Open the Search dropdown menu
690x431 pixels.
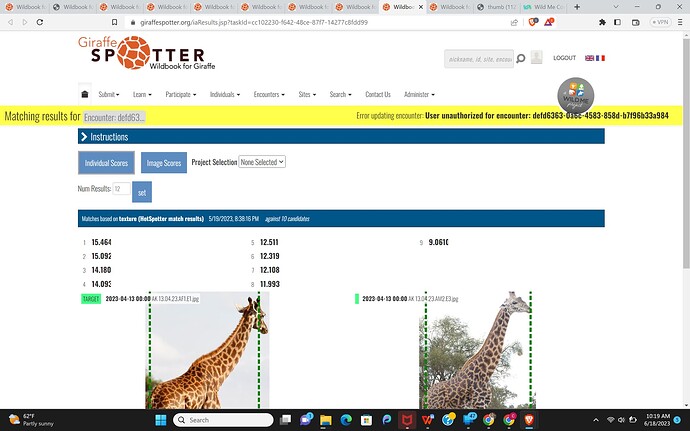coord(340,94)
